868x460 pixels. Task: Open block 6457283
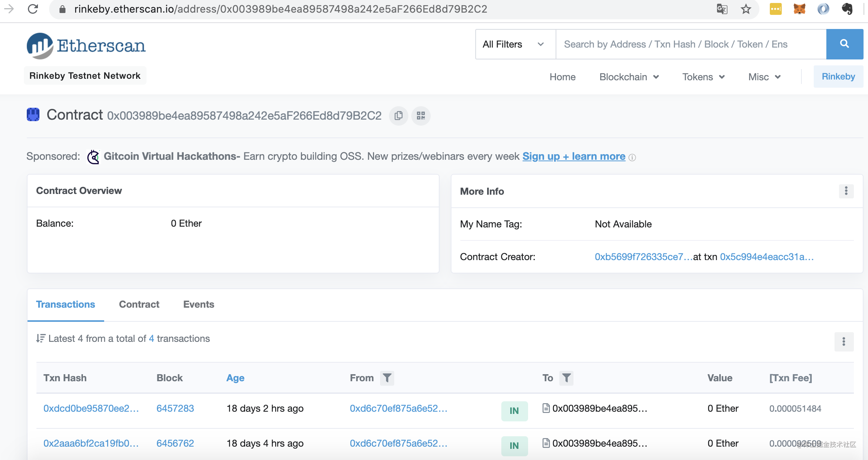pos(175,408)
